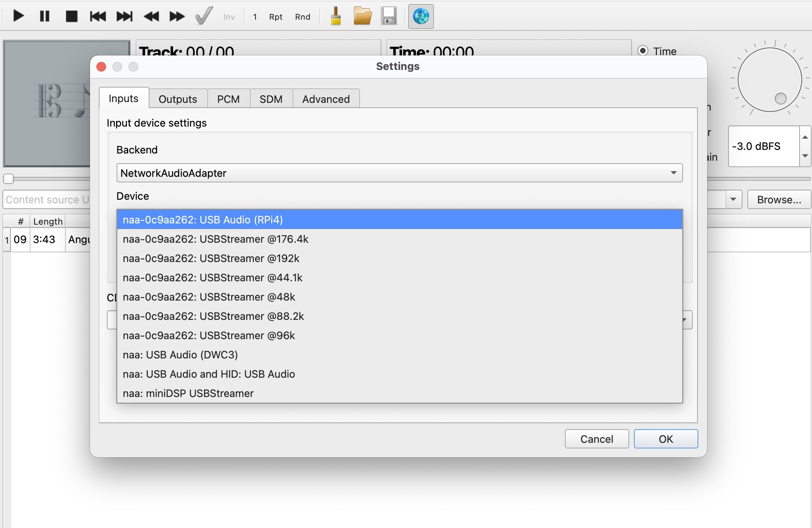Select naa: USB Audio and HID: USB Audio
This screenshot has height=528, width=812.
(x=399, y=374)
